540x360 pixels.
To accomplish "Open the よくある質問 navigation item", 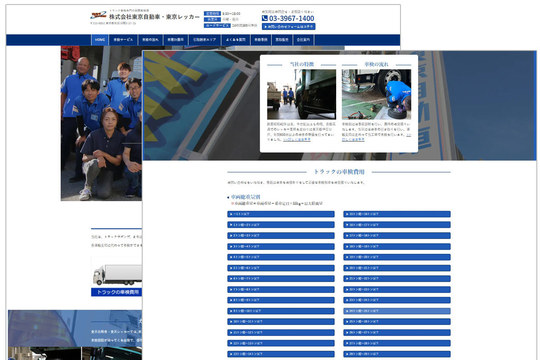I will [x=236, y=40].
